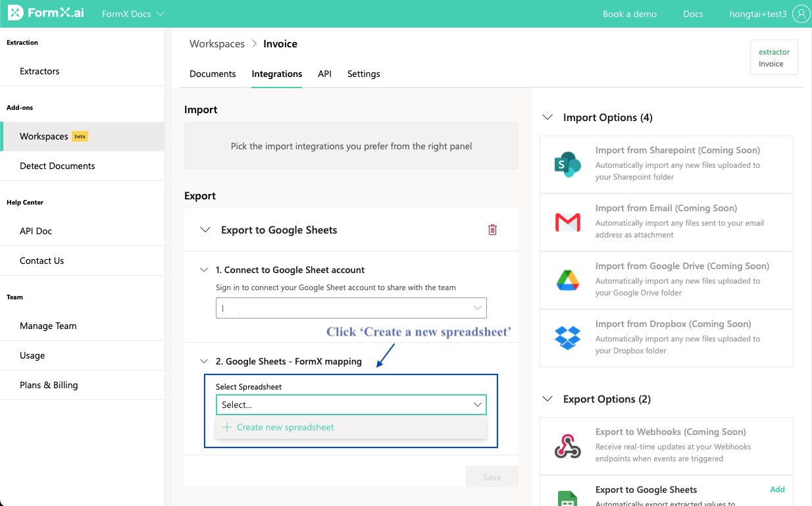
Task: Open Plans & Billing
Action: [82, 385]
